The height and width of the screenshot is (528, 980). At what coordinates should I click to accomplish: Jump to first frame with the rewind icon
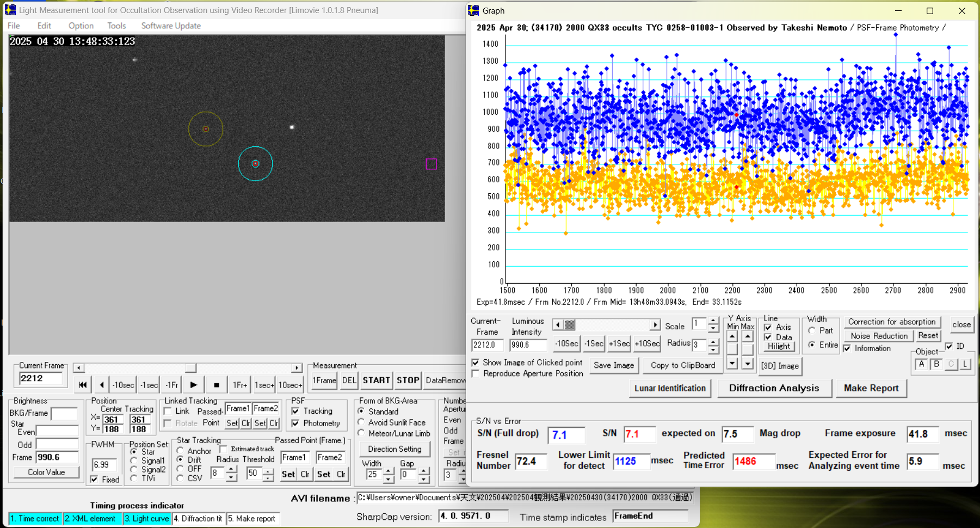[x=82, y=385]
